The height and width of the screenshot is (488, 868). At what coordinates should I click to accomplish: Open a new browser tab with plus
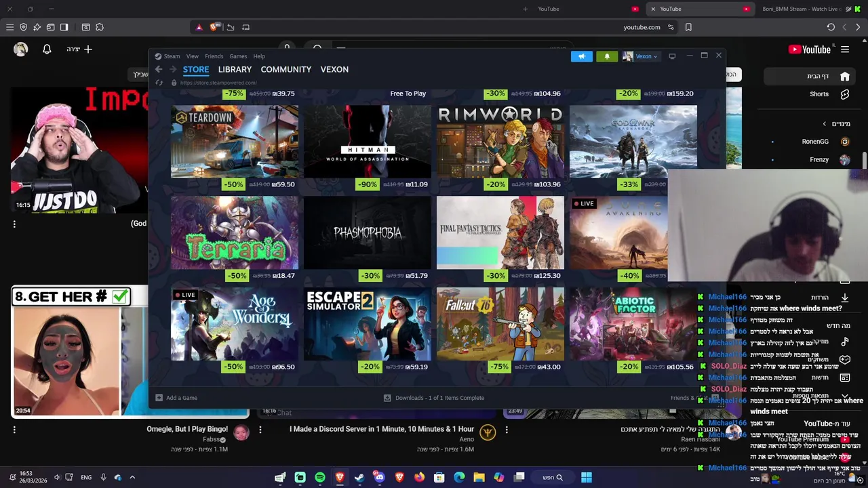coord(526,9)
